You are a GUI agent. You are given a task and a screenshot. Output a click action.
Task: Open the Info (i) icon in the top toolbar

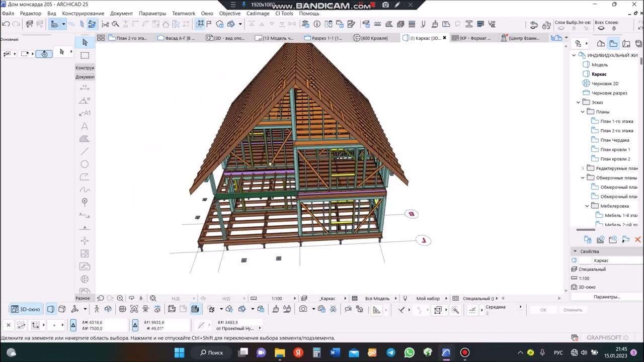pos(317,24)
